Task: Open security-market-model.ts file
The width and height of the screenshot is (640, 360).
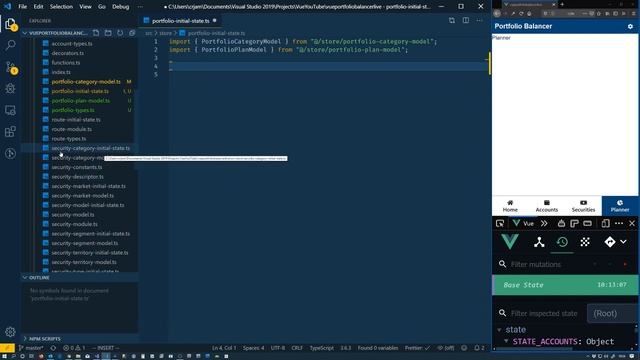Action: point(82,196)
